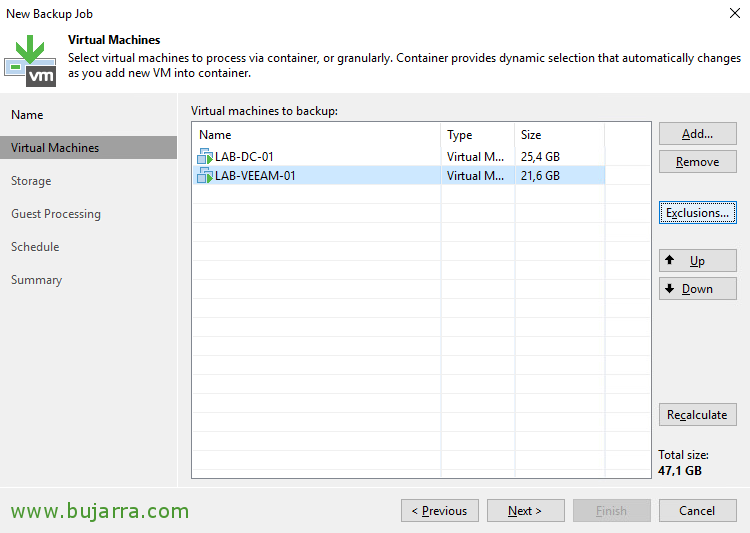The width and height of the screenshot is (750, 533).
Task: Click the down arrow icon on the Down button
Action: click(670, 288)
